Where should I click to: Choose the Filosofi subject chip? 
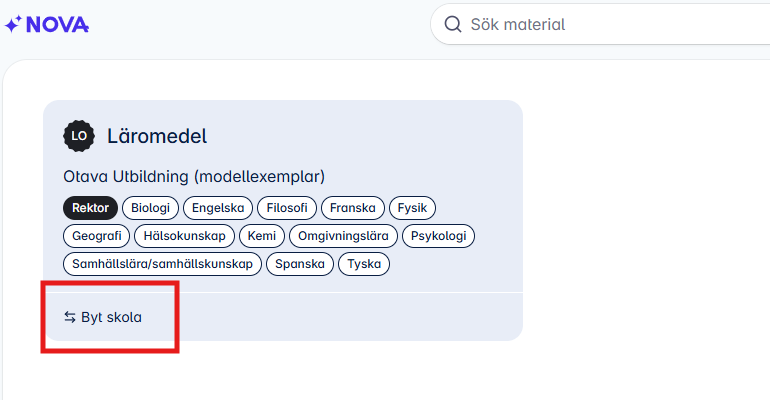(x=287, y=208)
